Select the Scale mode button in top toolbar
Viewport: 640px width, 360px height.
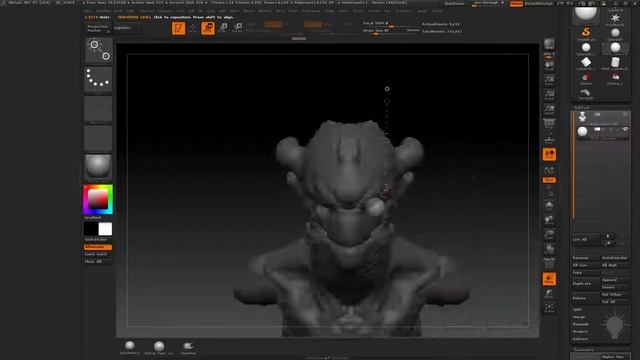point(223,28)
